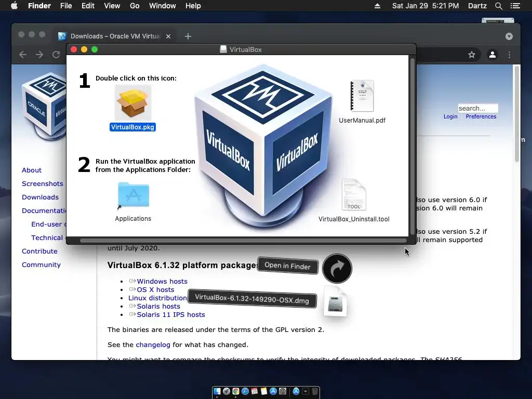Click the date and time in menu bar
This screenshot has width=532, height=399.
[425, 6]
